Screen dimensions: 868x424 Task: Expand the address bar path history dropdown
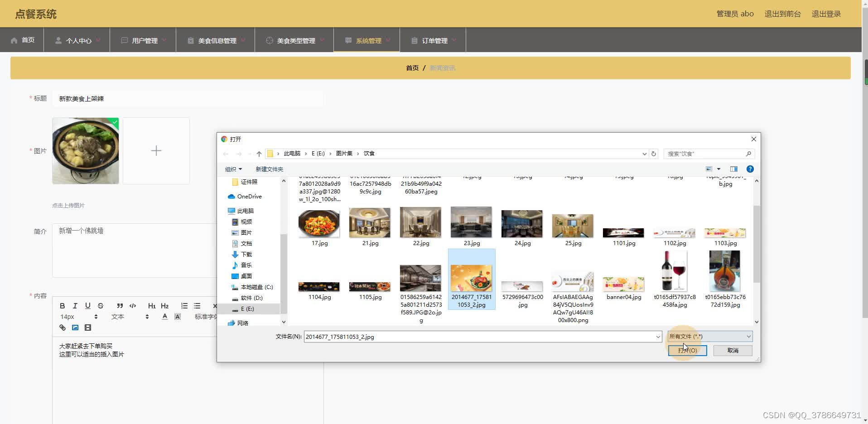(644, 154)
